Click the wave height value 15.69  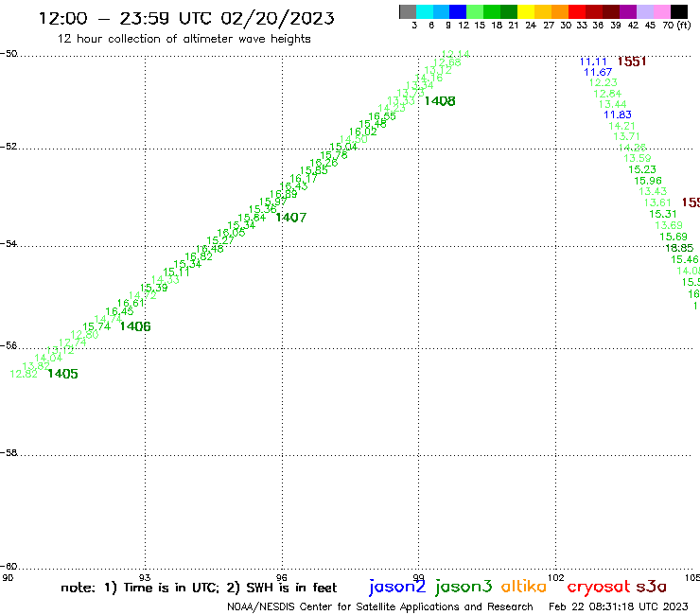click(x=674, y=237)
